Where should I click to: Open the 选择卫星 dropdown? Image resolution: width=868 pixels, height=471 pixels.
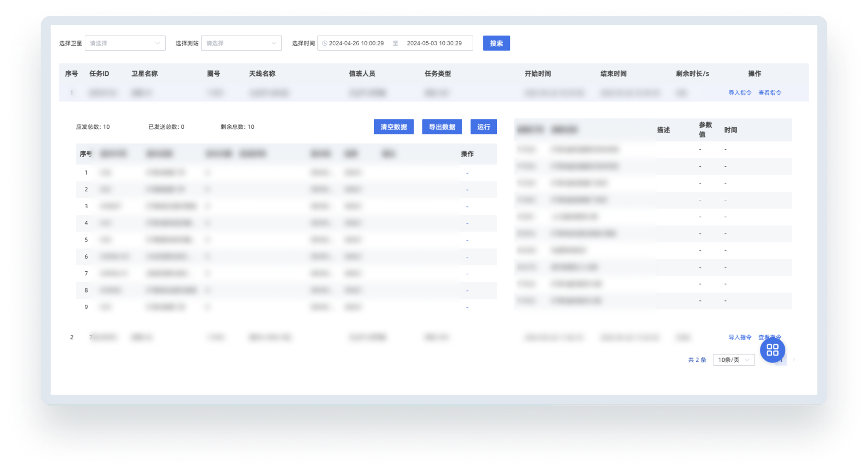(x=125, y=43)
